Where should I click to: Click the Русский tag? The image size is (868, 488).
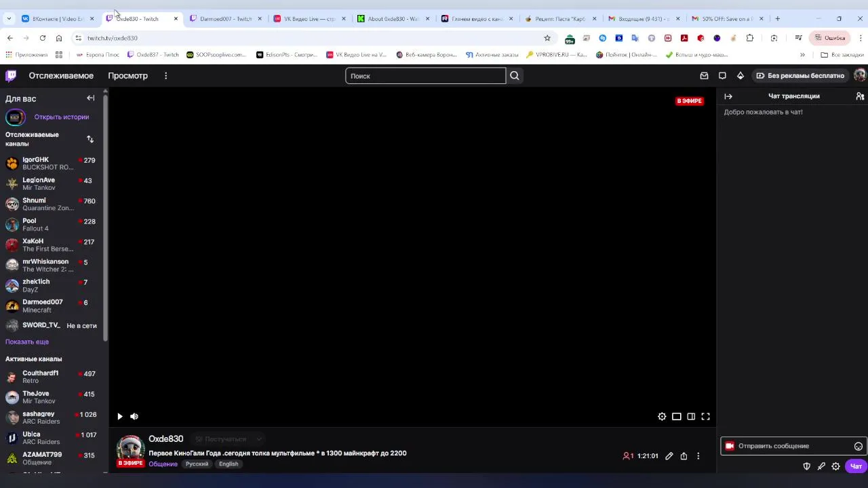(x=197, y=464)
